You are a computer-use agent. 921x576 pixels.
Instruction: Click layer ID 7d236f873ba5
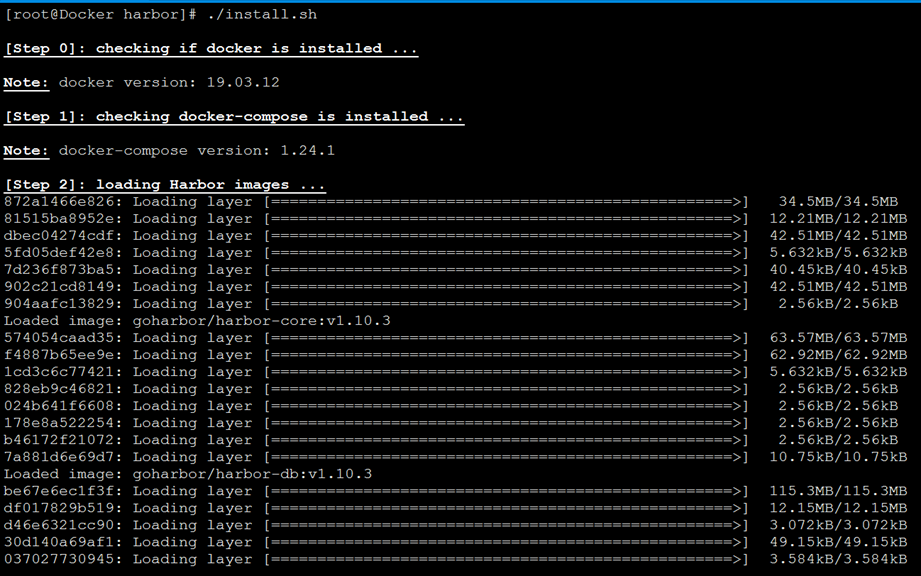click(59, 270)
